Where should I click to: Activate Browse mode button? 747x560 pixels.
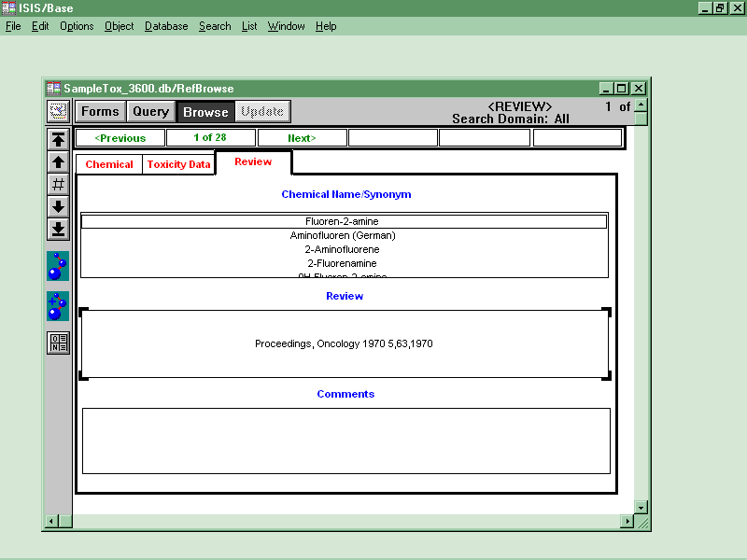pos(205,112)
